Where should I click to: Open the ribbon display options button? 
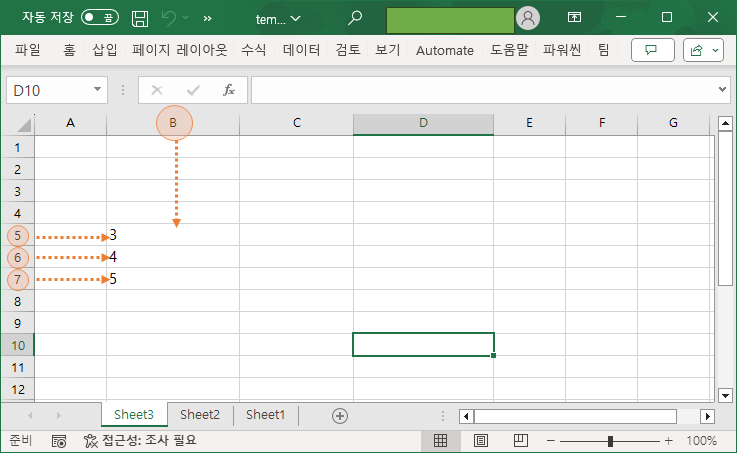click(x=574, y=18)
